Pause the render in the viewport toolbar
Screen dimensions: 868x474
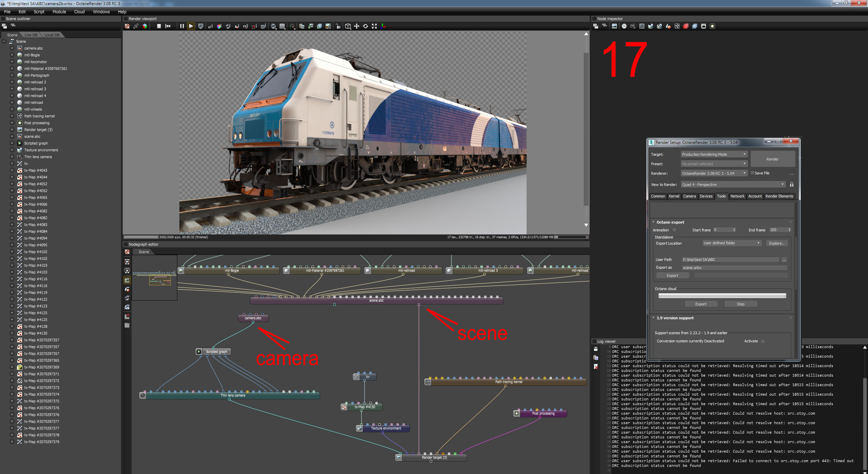(182, 26)
